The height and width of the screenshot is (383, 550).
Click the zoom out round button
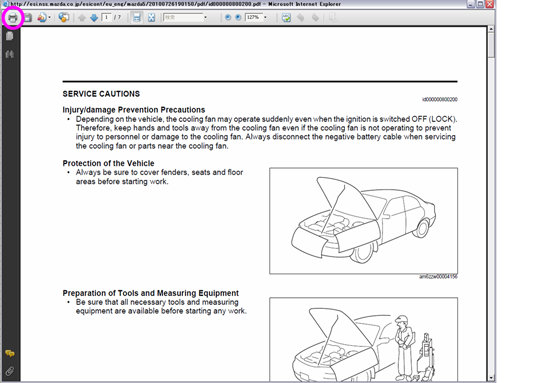(228, 17)
